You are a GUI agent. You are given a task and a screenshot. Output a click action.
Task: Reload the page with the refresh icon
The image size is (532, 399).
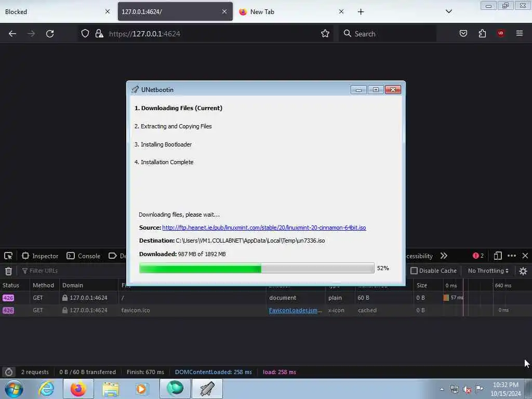[x=50, y=34]
